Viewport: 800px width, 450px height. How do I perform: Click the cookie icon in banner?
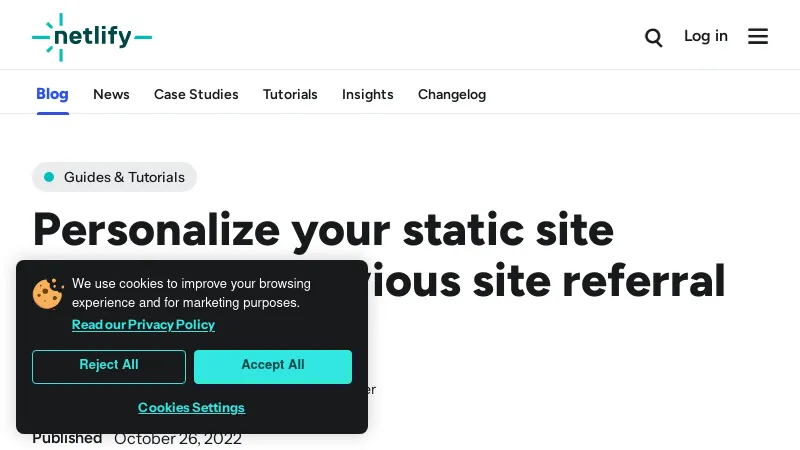pyautogui.click(x=48, y=293)
